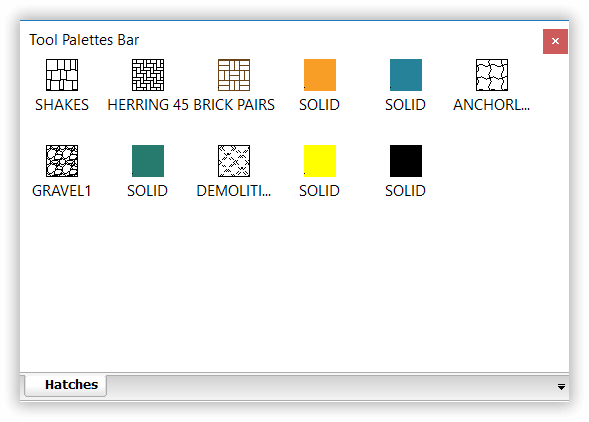The height and width of the screenshot is (422, 589).
Task: Click the DEMOLITI... label text
Action: coord(234,191)
